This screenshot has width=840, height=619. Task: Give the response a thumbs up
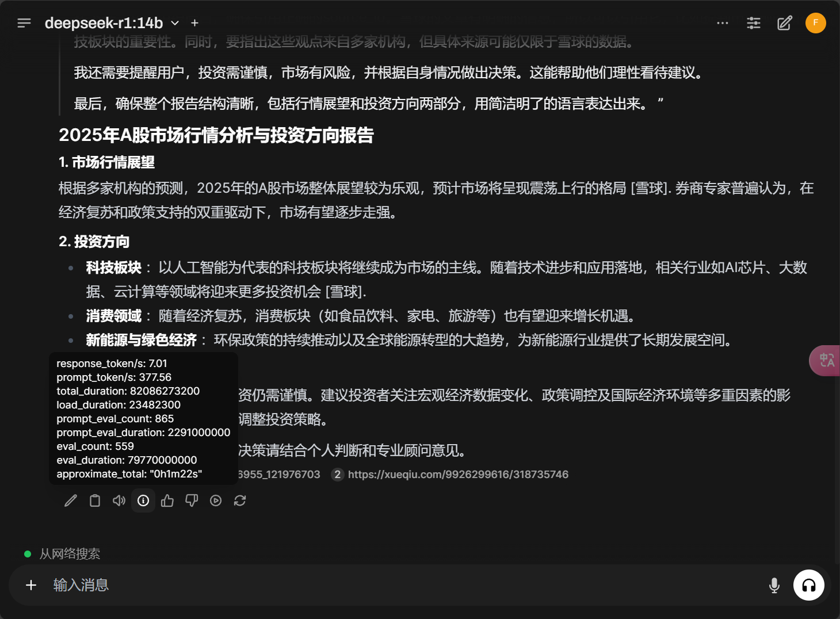[x=167, y=500]
